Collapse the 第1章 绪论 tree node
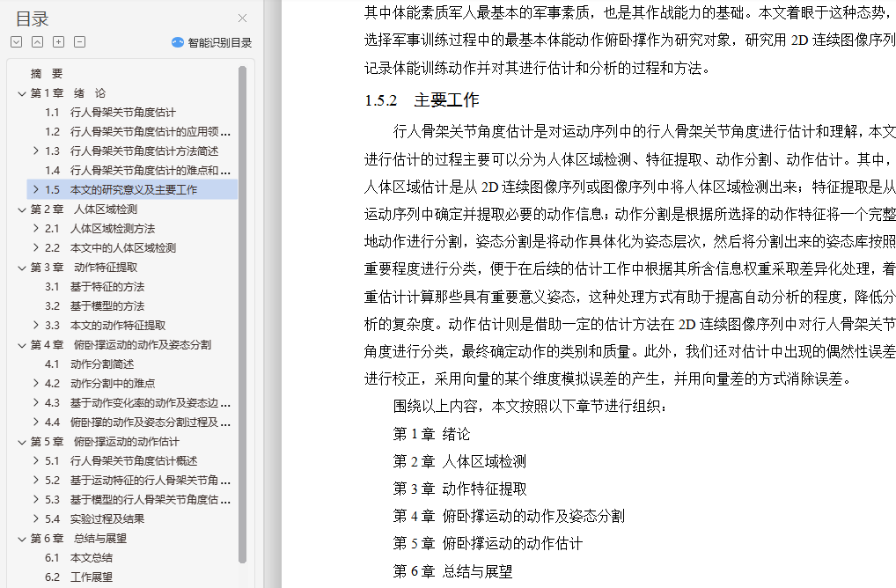896x588 pixels. (x=22, y=93)
